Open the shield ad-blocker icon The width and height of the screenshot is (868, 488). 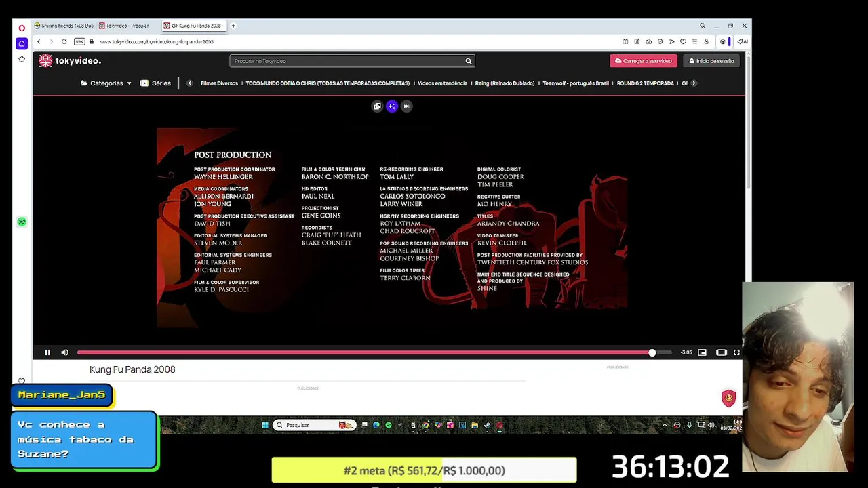(x=660, y=41)
